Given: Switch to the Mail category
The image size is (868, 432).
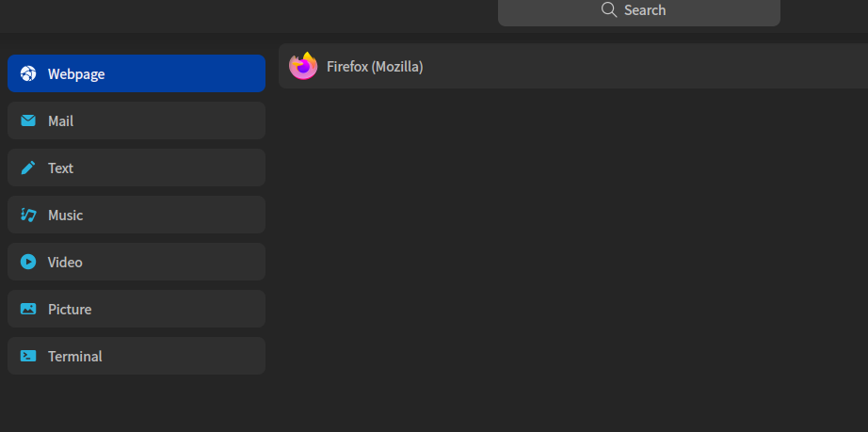Looking at the screenshot, I should (137, 120).
